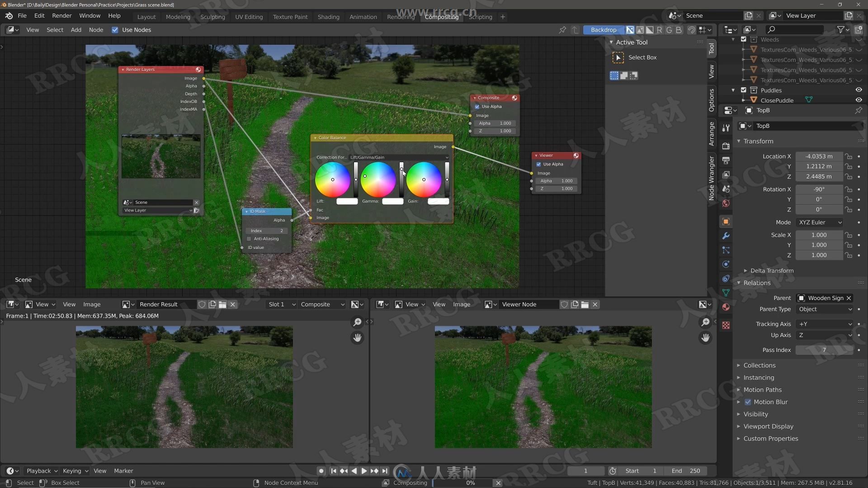Click the Render Layers node icon
This screenshot has width=868, height=488.
pyautogui.click(x=199, y=70)
